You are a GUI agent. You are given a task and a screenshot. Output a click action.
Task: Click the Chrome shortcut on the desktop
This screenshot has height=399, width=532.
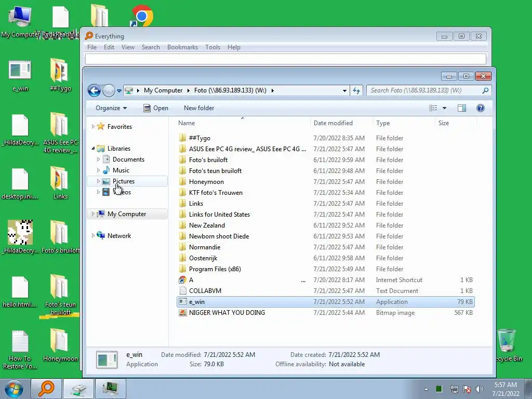tap(142, 16)
